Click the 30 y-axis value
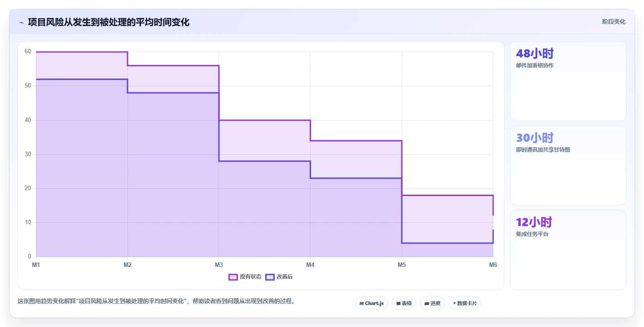The image size is (644, 327). click(x=28, y=154)
